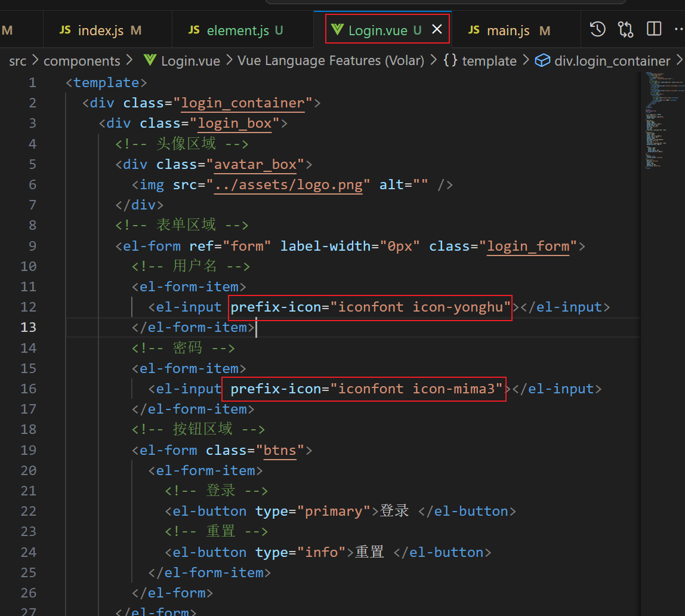
Task: Click the btns class name
Action: [280, 451]
